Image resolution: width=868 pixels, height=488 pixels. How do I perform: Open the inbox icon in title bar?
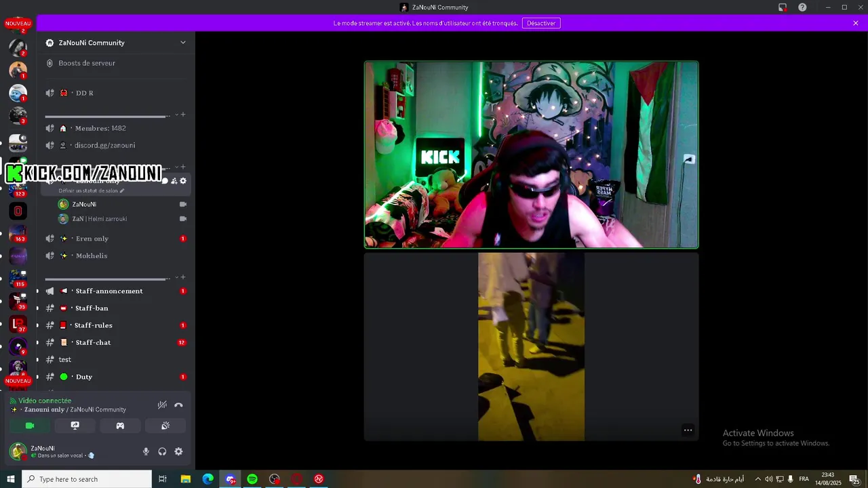tap(783, 7)
